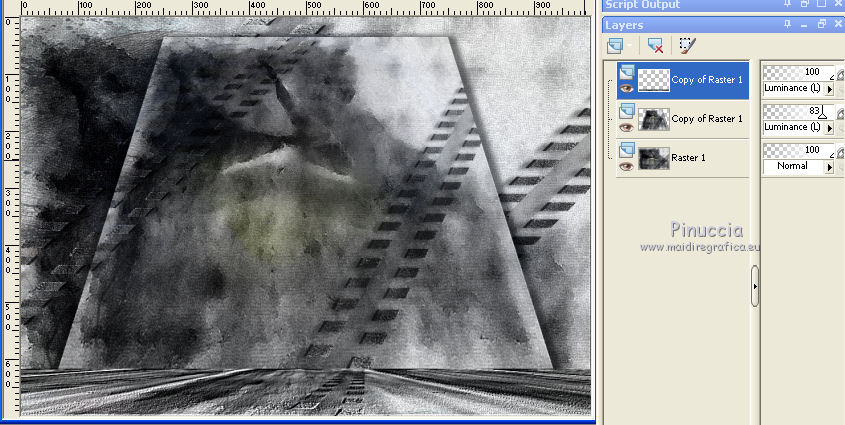845x425 pixels.
Task: Toggle the link icon of the top layer
Action: coord(840,75)
